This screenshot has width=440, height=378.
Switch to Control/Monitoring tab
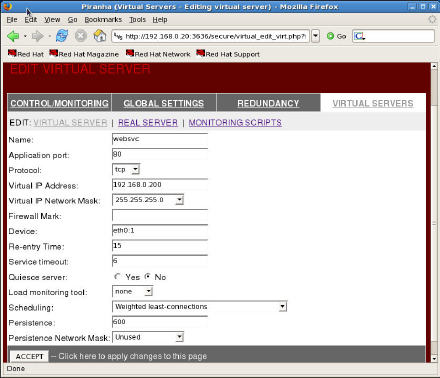(59, 103)
